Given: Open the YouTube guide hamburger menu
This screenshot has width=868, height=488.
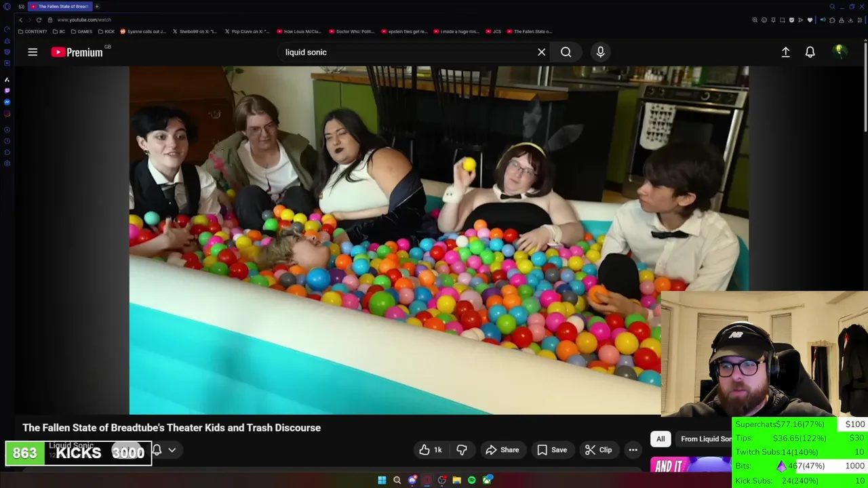Looking at the screenshot, I should (x=33, y=52).
